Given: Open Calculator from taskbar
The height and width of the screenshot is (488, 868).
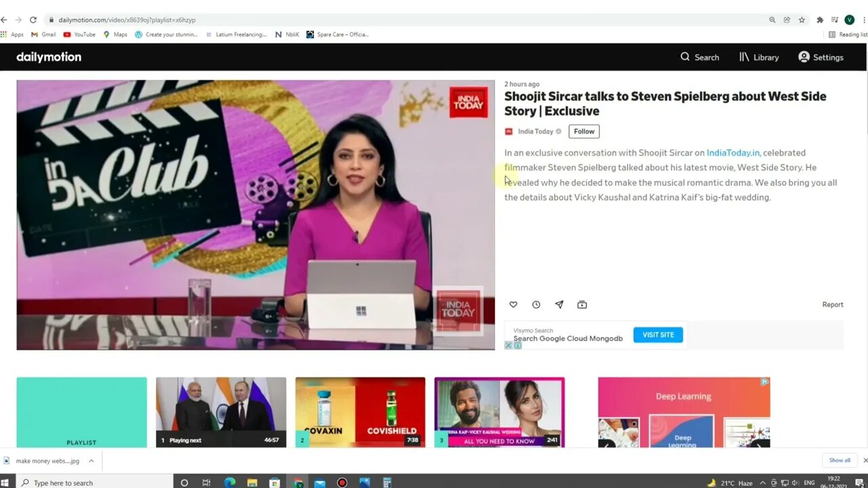Looking at the screenshot, I should (x=387, y=483).
